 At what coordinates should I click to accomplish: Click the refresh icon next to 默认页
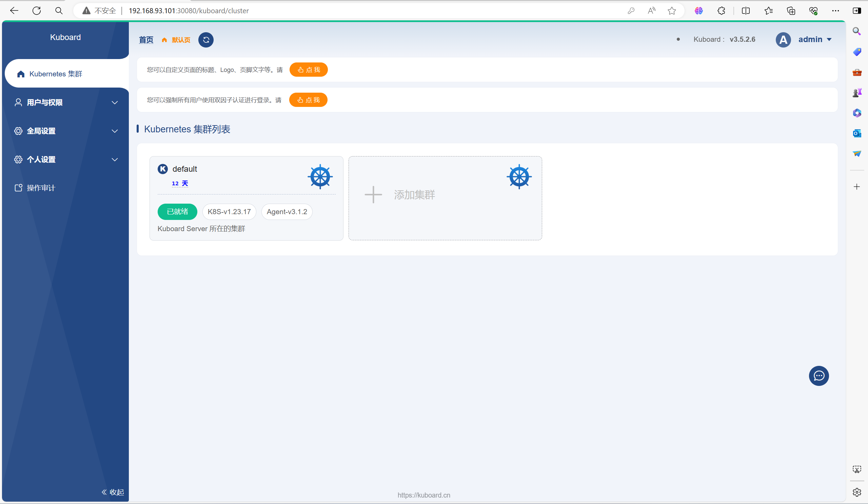tap(205, 40)
